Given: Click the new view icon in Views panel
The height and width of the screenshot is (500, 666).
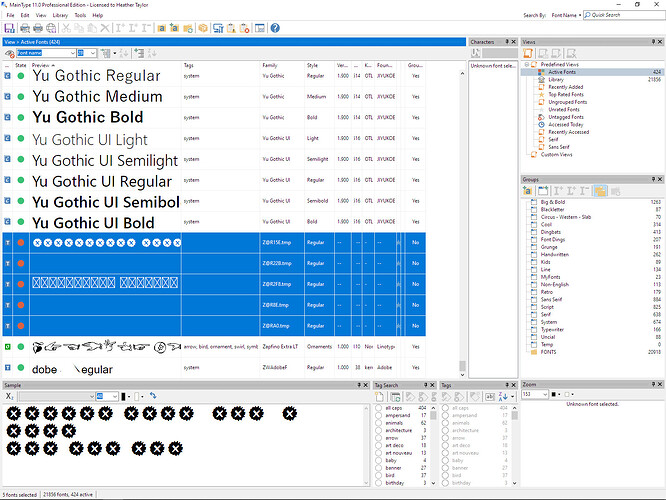Looking at the screenshot, I should [529, 52].
